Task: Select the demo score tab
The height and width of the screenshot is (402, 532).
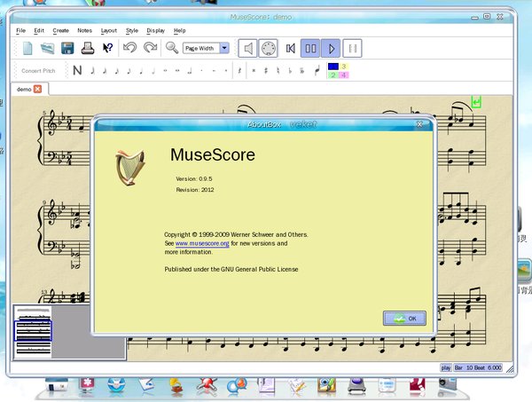Action: [x=24, y=89]
